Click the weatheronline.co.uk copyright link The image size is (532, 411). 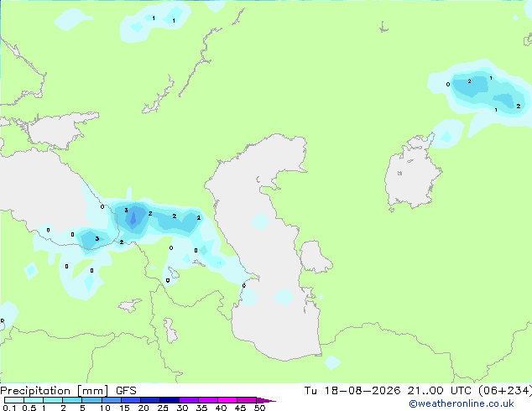pos(462,403)
